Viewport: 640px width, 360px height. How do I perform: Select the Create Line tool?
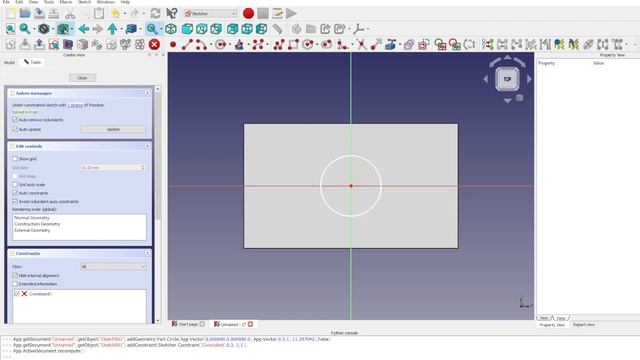187,44
